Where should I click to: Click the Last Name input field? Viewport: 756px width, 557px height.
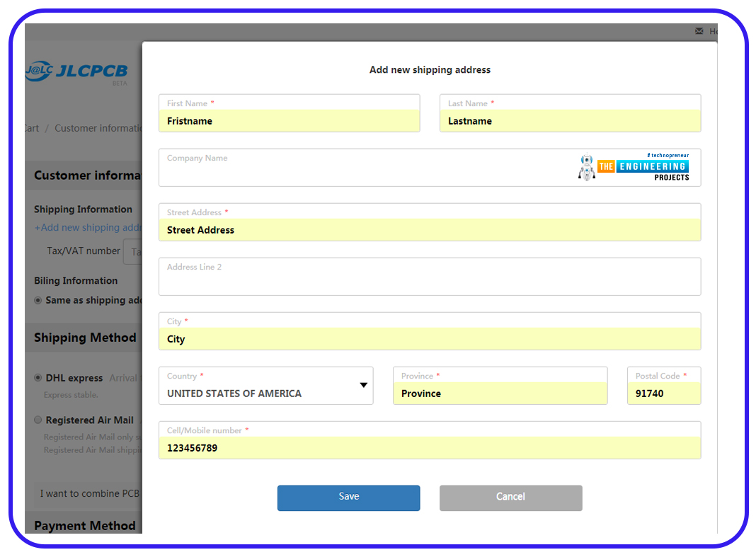(x=571, y=113)
